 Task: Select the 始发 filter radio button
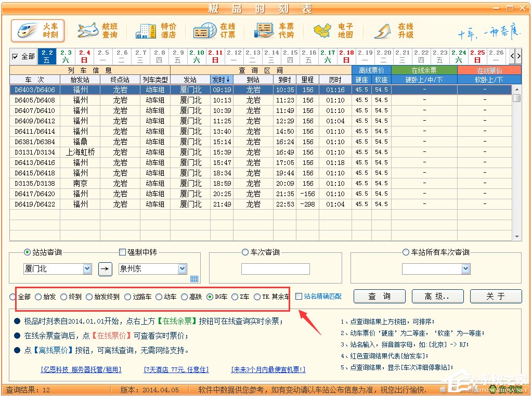point(38,297)
